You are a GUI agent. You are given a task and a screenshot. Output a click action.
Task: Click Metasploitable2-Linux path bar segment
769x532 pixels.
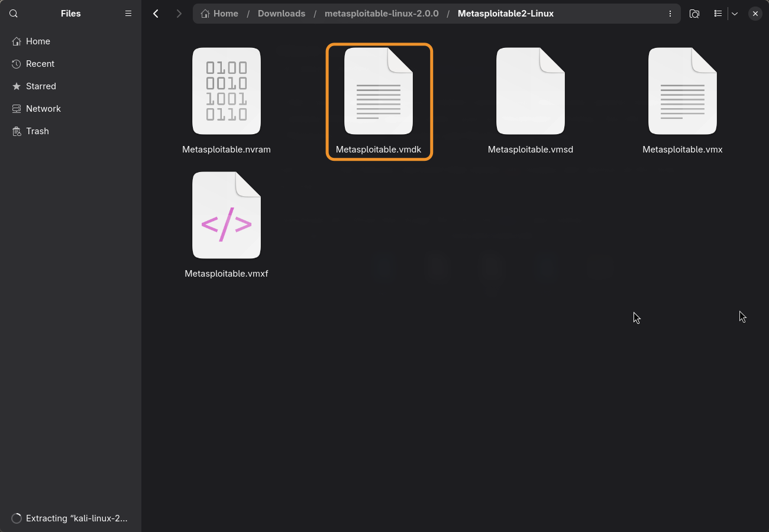(x=506, y=14)
